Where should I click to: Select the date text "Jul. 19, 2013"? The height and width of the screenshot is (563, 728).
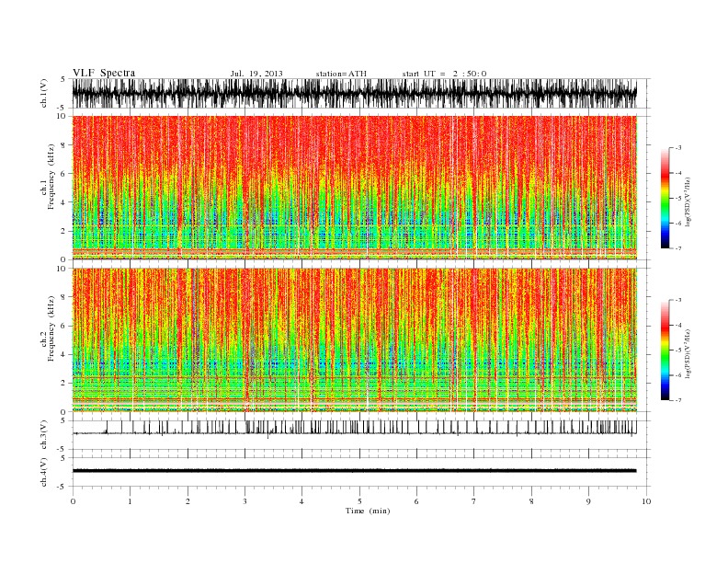[x=256, y=74]
